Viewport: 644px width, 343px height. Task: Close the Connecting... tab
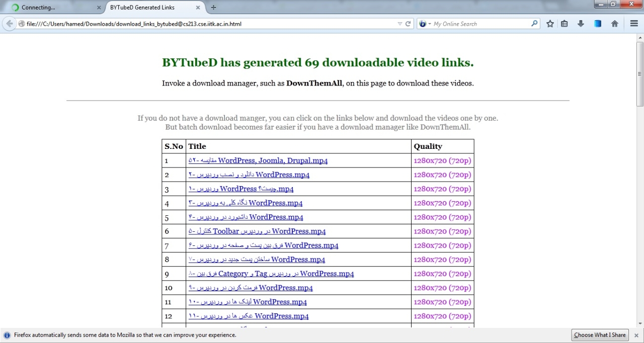coord(99,8)
